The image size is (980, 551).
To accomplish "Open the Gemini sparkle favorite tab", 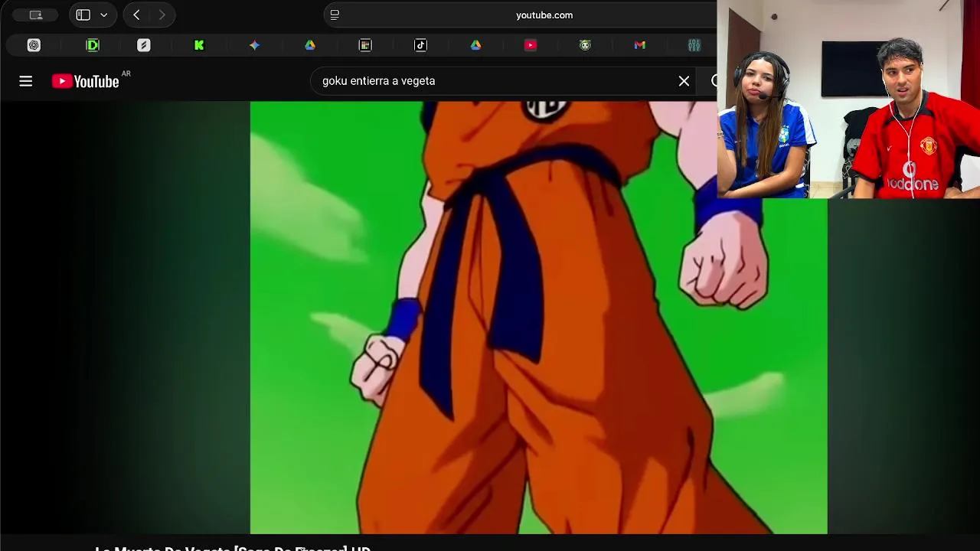I will (x=254, y=45).
